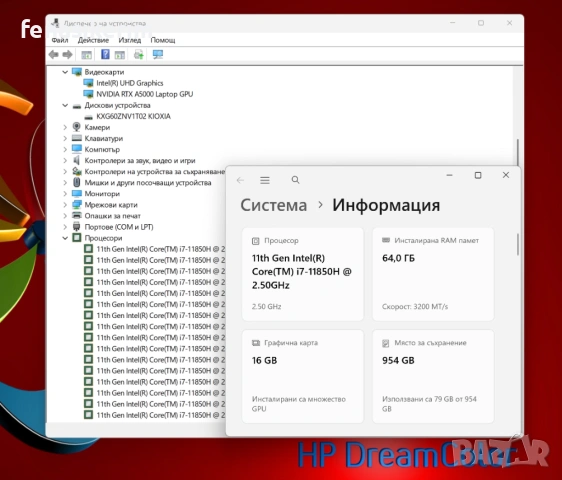This screenshot has width=562, height=480.
Task: Click the Камери webcam category icon
Action: pos(76,127)
